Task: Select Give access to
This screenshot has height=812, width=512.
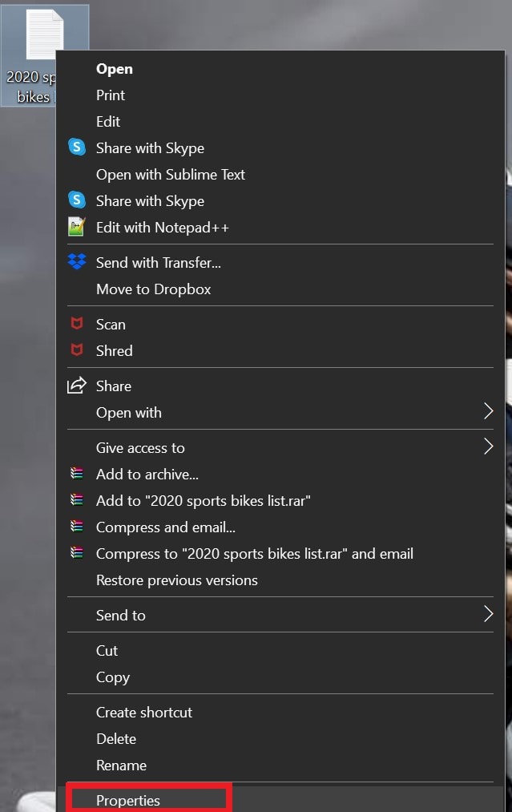Action: tap(140, 447)
